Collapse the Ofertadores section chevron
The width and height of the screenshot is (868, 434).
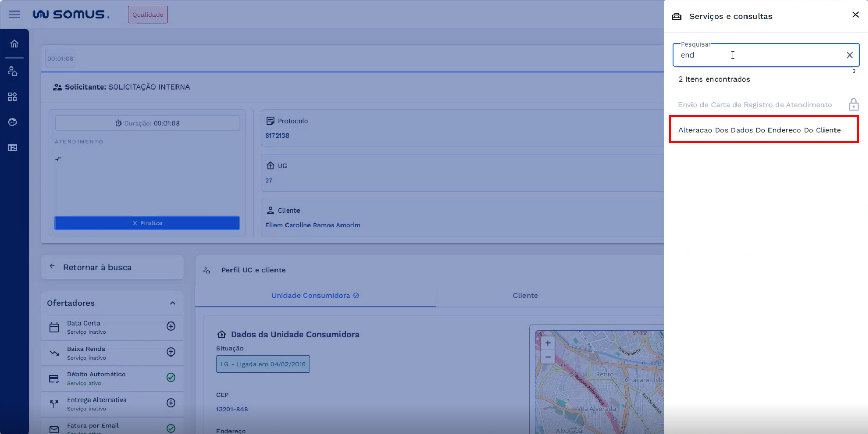click(173, 303)
